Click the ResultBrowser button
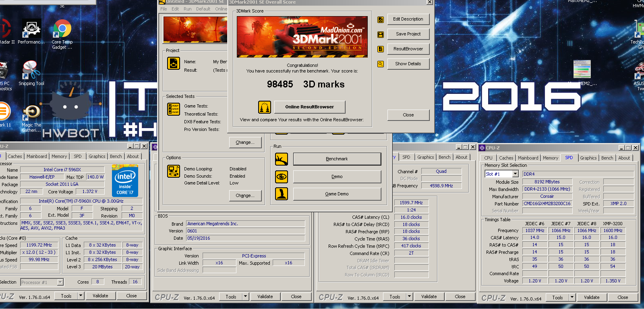 click(x=408, y=49)
